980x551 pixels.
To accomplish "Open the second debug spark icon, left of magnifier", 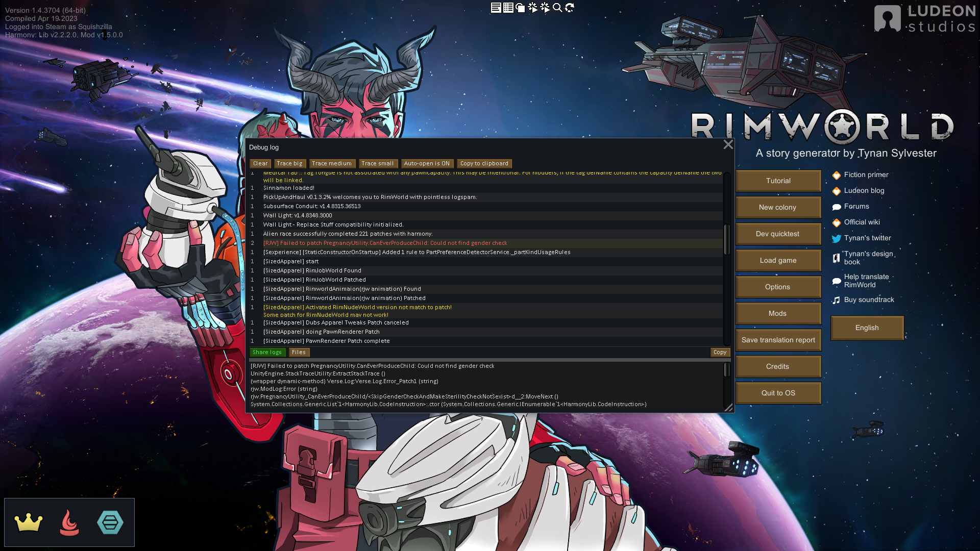I will (545, 8).
